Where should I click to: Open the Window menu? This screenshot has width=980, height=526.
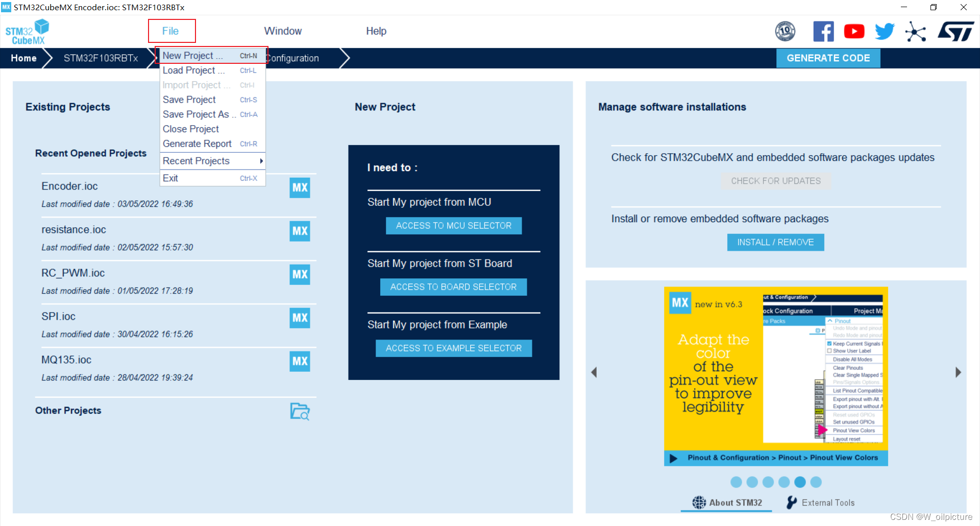[283, 31]
